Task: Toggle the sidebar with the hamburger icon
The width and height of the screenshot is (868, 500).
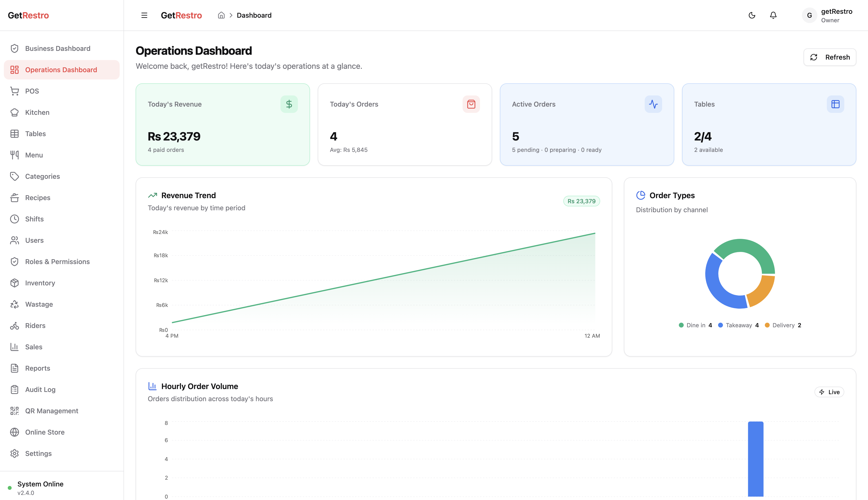Action: coord(144,15)
